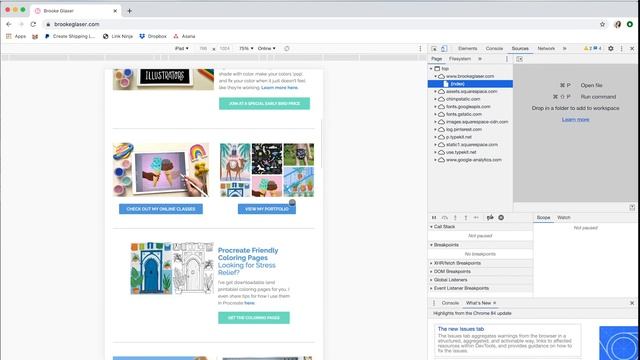Select the Scope tab

pyautogui.click(x=543, y=218)
